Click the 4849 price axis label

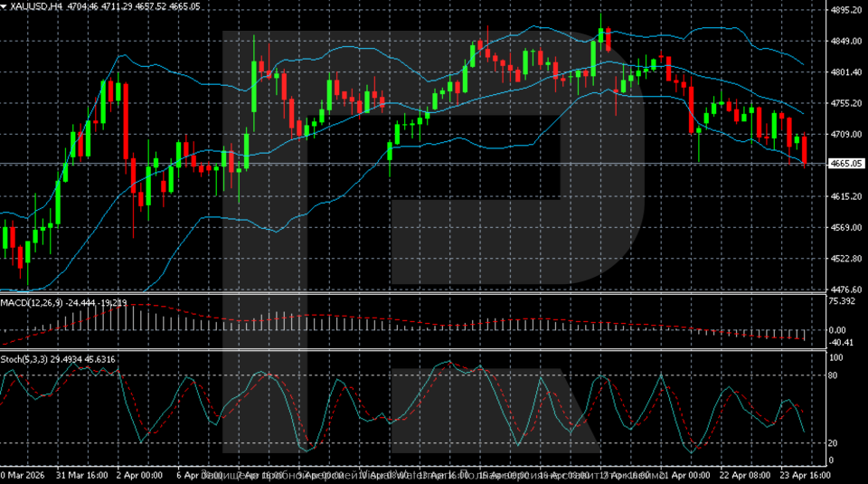tap(843, 41)
